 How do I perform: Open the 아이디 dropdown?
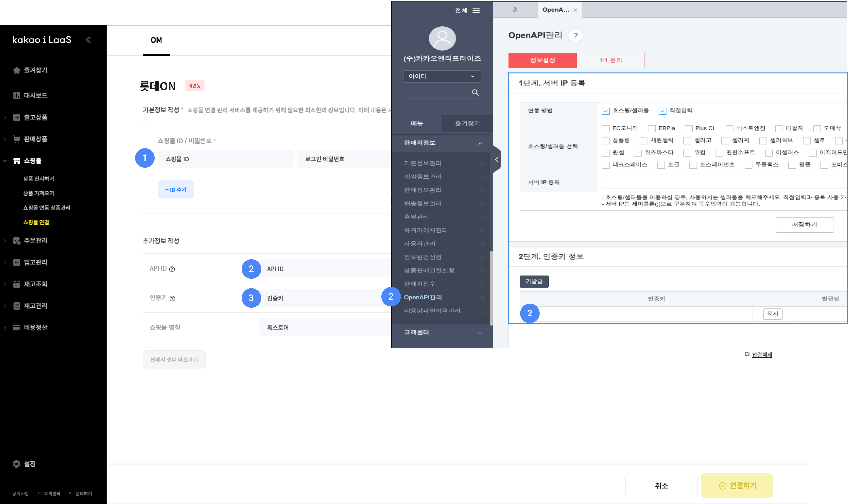point(442,76)
